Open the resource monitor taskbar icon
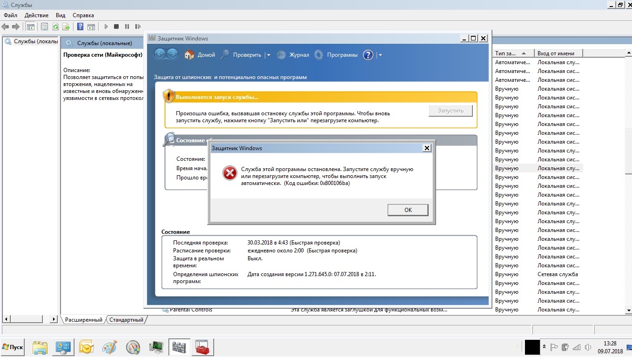This screenshot has width=632, height=364. 156,347
